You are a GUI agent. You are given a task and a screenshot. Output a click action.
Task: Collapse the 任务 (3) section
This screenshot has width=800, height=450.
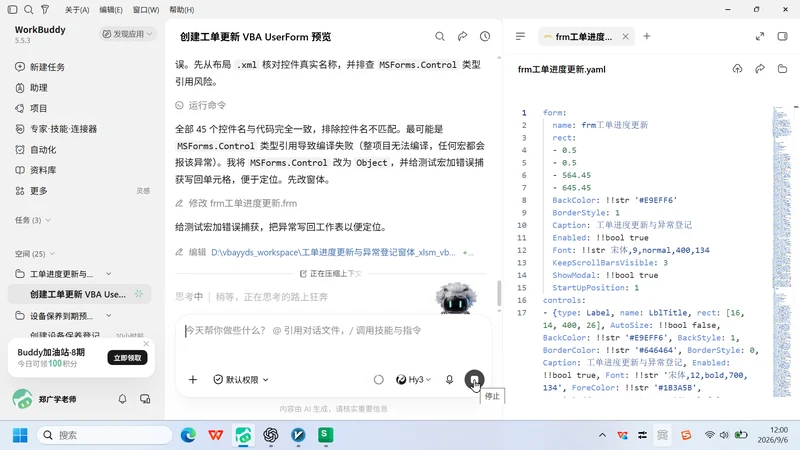pyautogui.click(x=33, y=220)
